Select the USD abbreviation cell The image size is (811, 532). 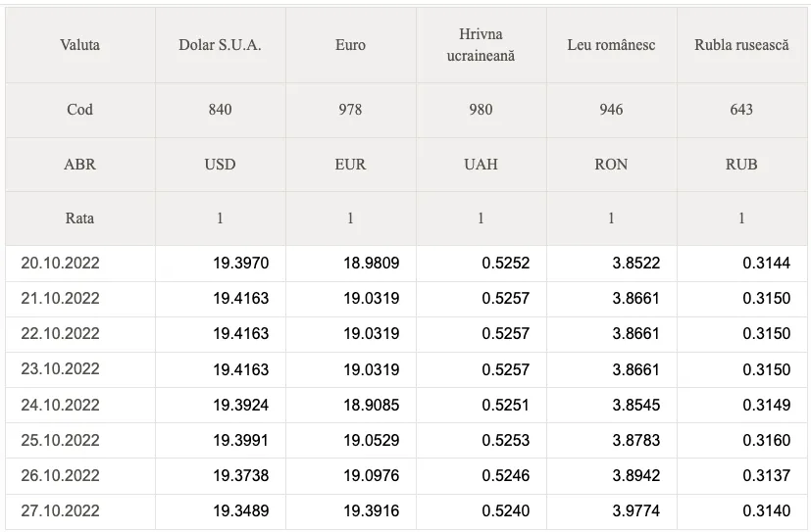click(221, 165)
